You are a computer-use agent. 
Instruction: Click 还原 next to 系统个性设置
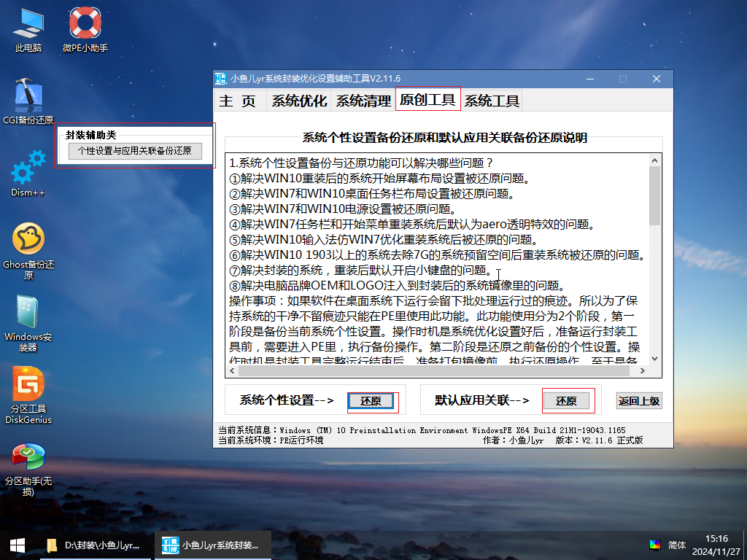[371, 400]
